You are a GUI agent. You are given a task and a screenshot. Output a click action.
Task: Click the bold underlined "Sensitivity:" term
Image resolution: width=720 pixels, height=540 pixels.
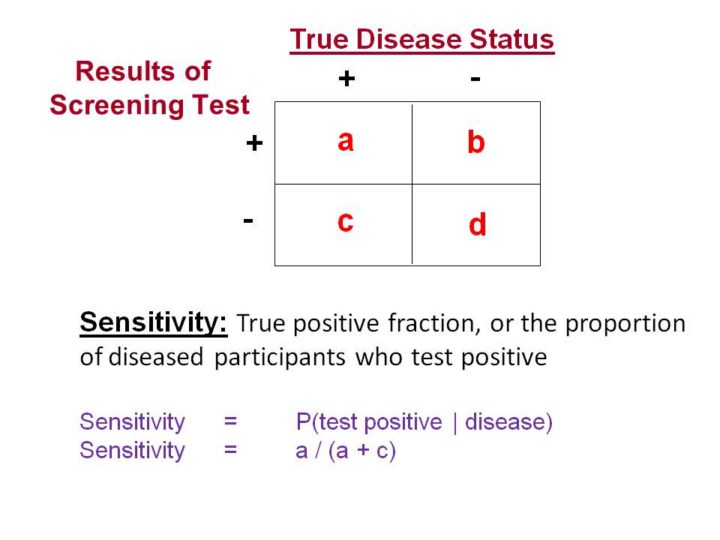(x=154, y=323)
